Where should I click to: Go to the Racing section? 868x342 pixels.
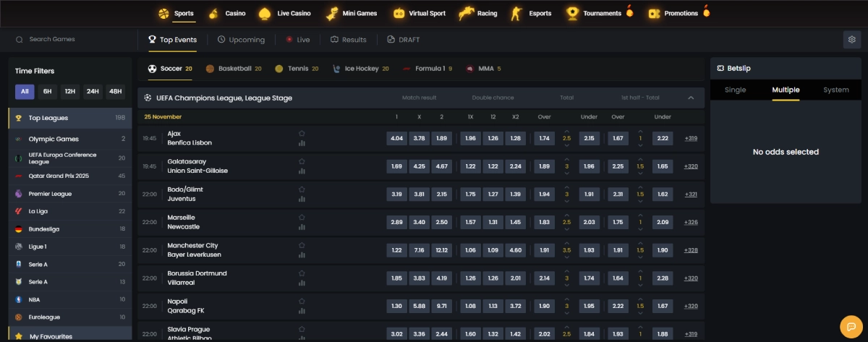(478, 13)
